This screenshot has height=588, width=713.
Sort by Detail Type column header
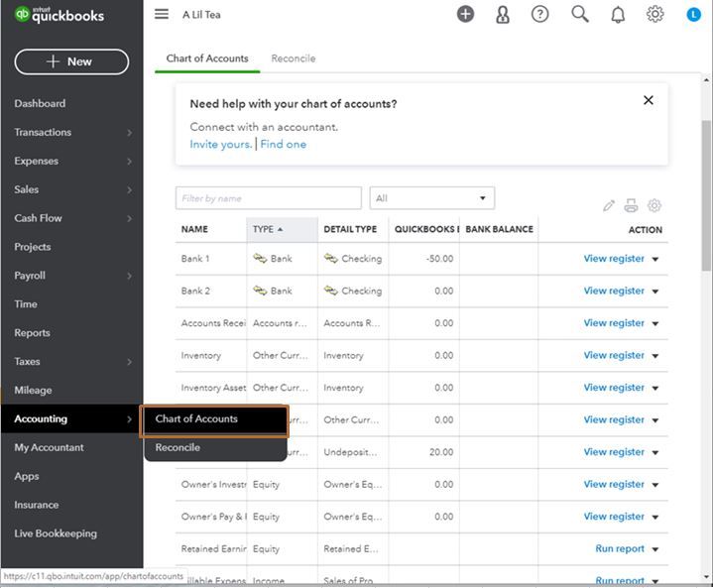click(x=350, y=229)
